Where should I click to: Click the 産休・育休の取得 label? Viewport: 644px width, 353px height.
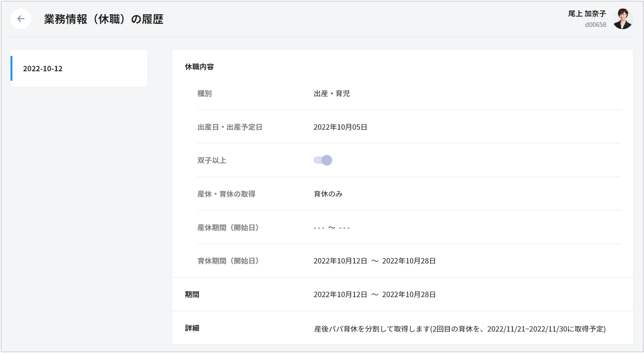[226, 194]
